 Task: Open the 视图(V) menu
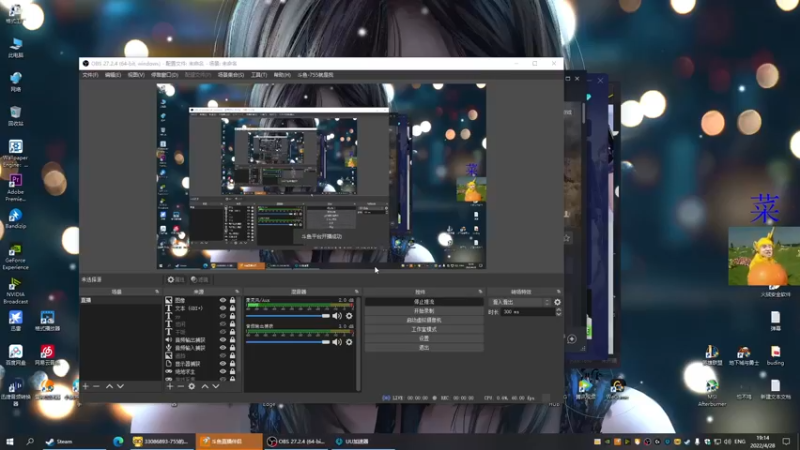pyautogui.click(x=136, y=75)
